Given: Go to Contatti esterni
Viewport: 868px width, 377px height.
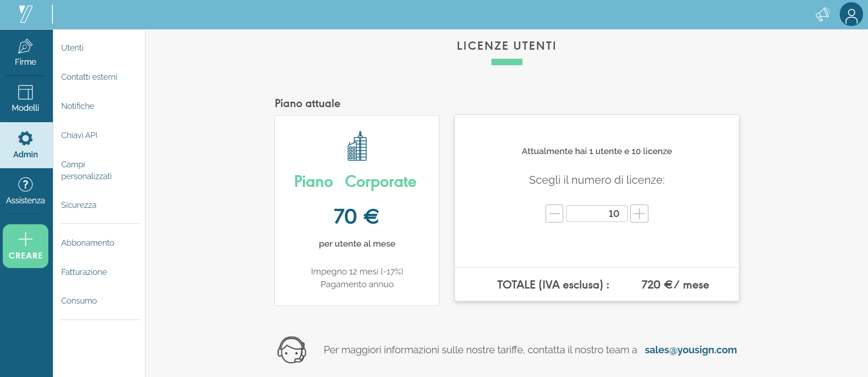Looking at the screenshot, I should click(89, 77).
